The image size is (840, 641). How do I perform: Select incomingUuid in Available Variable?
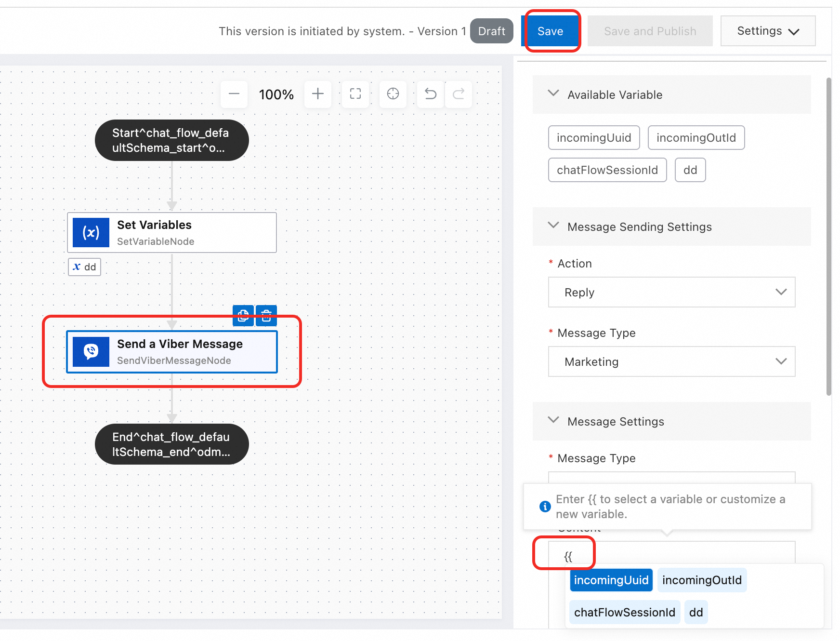(x=594, y=138)
